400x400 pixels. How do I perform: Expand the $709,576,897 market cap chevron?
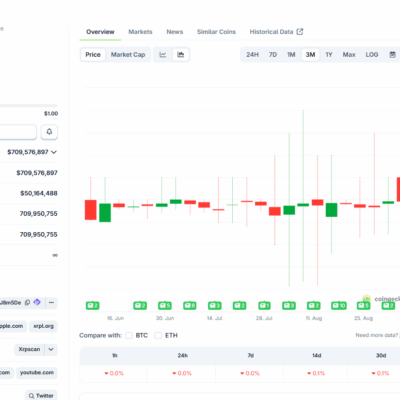click(54, 152)
